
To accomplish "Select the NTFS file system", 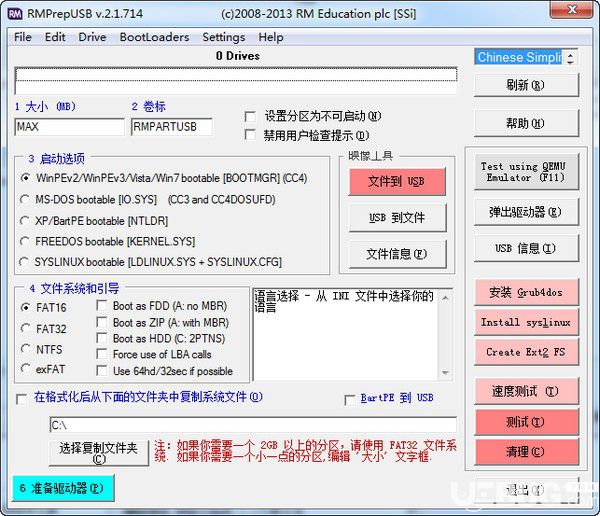I will coord(26,349).
